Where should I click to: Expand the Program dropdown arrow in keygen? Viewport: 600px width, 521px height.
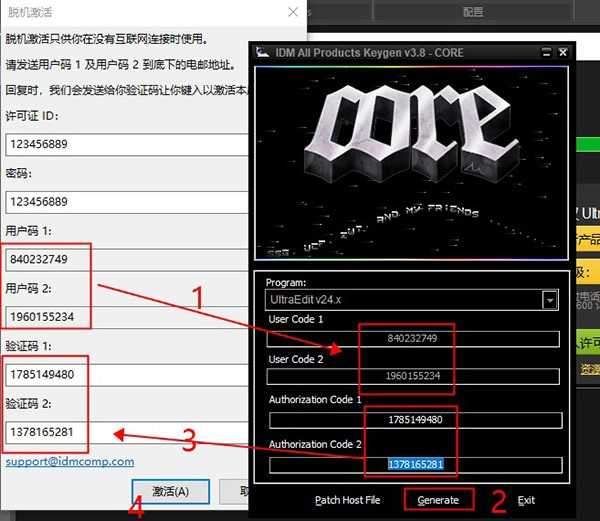[550, 300]
